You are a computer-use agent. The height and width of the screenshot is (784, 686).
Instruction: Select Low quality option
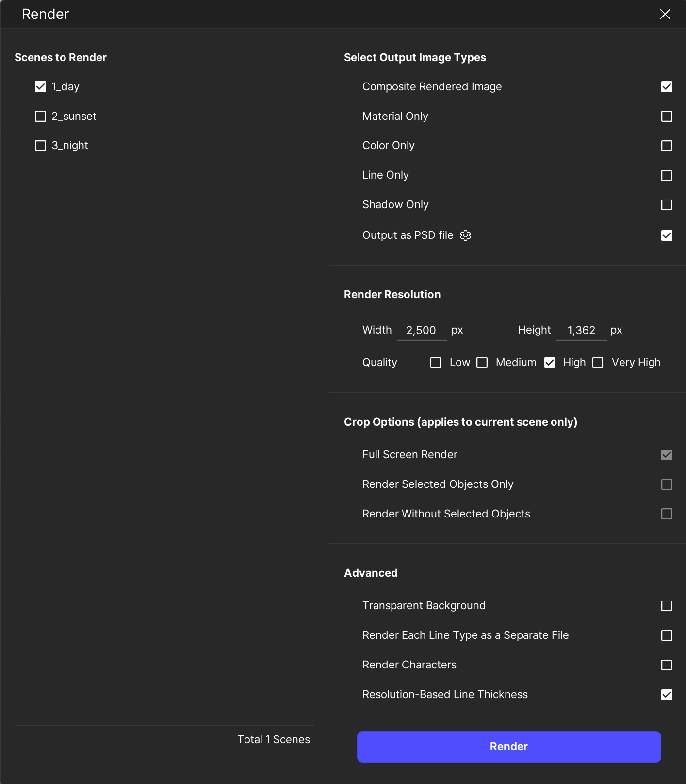(x=436, y=363)
